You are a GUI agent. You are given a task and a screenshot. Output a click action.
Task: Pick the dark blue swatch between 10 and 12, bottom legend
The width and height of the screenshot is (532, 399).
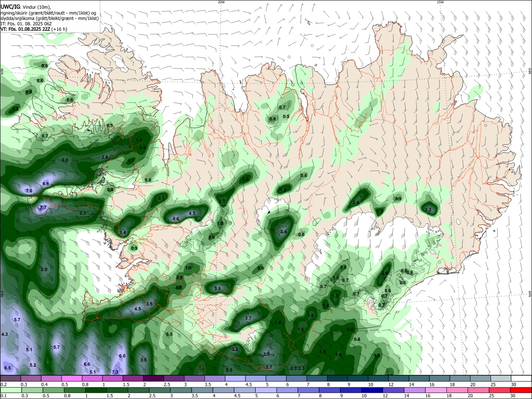coord(371,390)
